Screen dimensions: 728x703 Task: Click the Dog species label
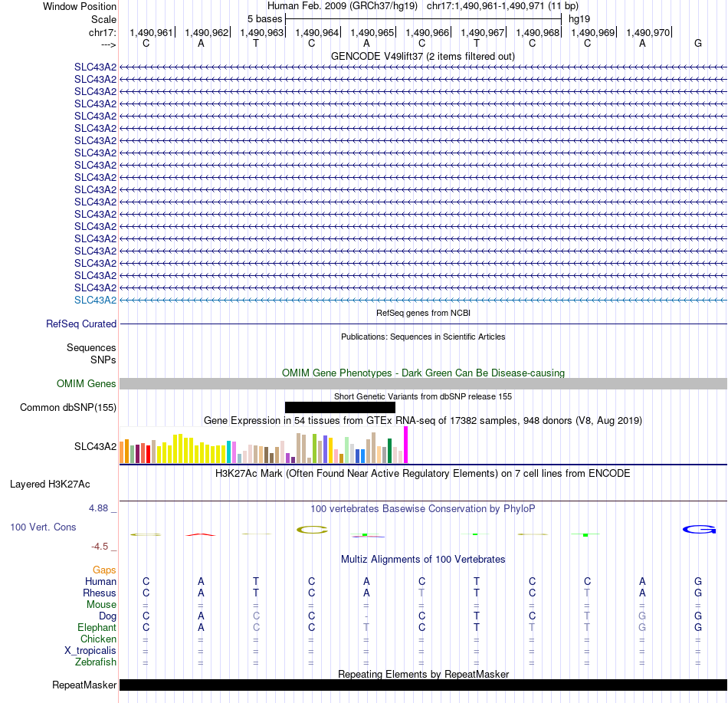(108, 616)
